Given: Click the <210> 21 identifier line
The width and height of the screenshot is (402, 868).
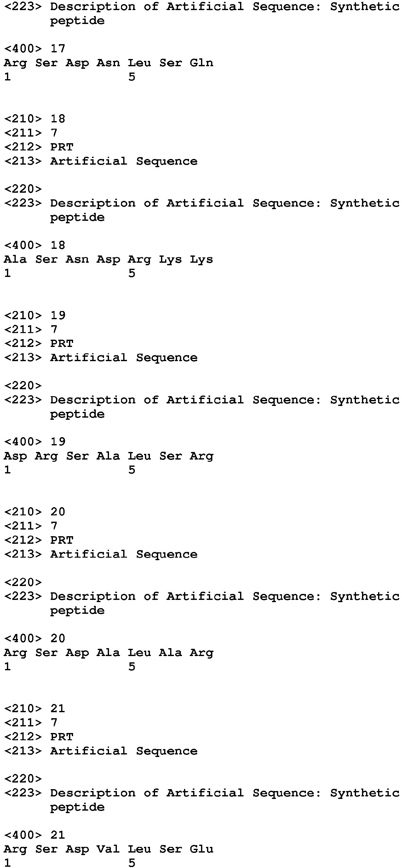Looking at the screenshot, I should click(x=34, y=708).
